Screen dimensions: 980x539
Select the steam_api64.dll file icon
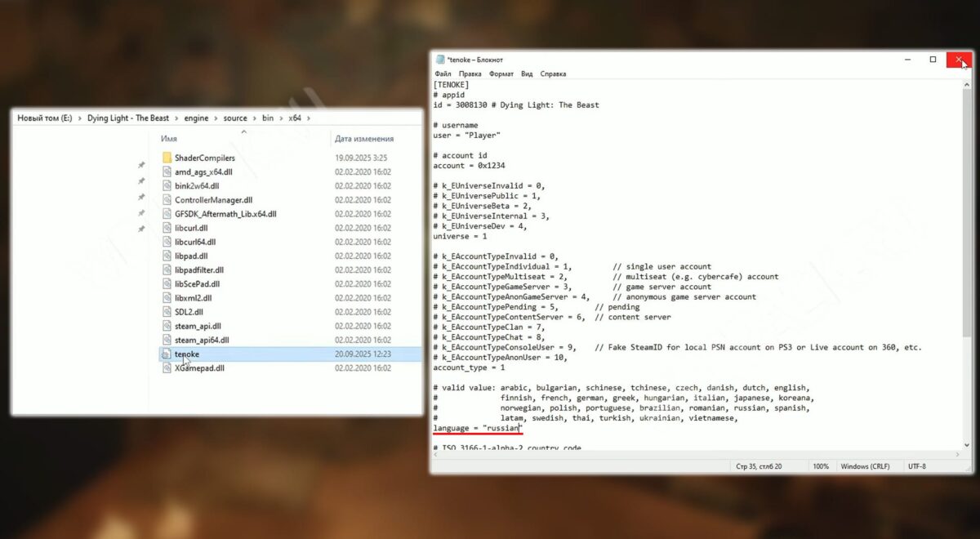[167, 340]
